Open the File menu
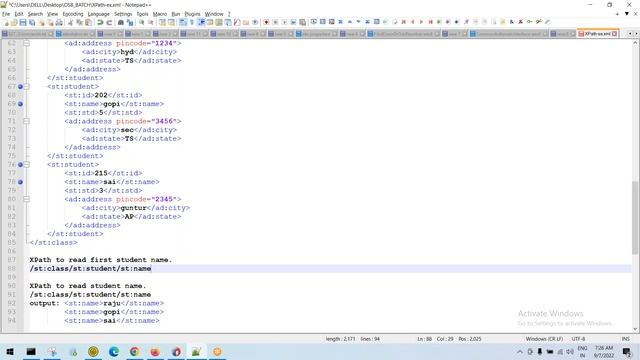The image size is (640, 360). 6,14
